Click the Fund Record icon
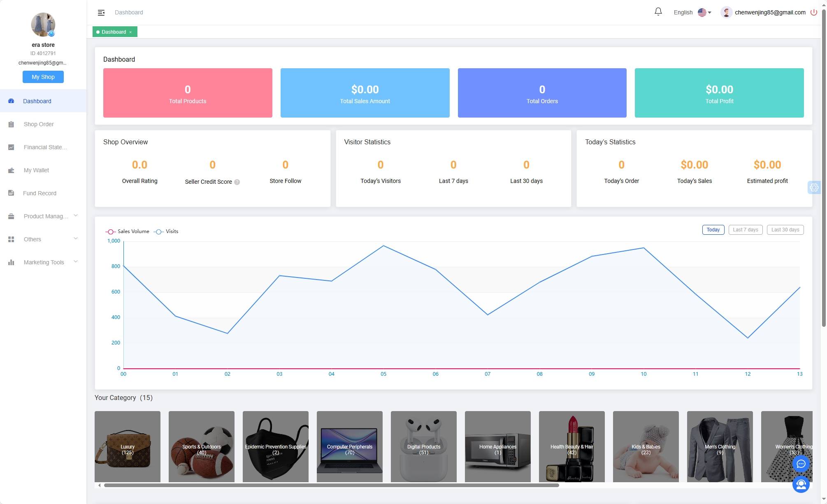827x504 pixels. point(11,193)
